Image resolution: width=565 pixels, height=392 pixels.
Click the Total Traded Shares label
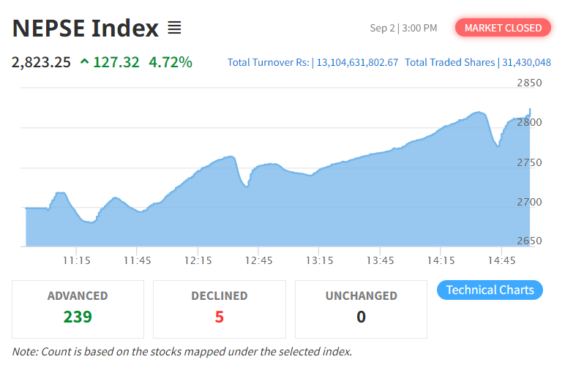(449, 63)
